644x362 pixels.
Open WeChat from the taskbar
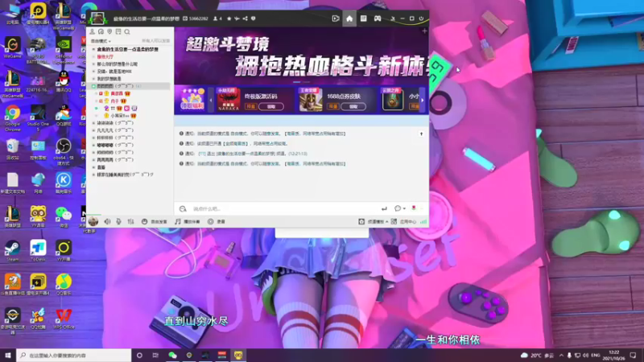(172, 355)
